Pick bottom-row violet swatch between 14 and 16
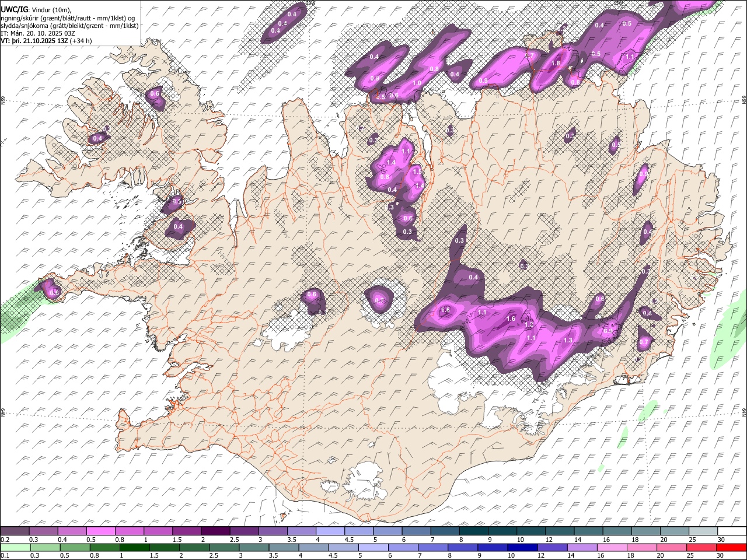Image resolution: width=747 pixels, height=560 pixels. pyautogui.click(x=581, y=547)
